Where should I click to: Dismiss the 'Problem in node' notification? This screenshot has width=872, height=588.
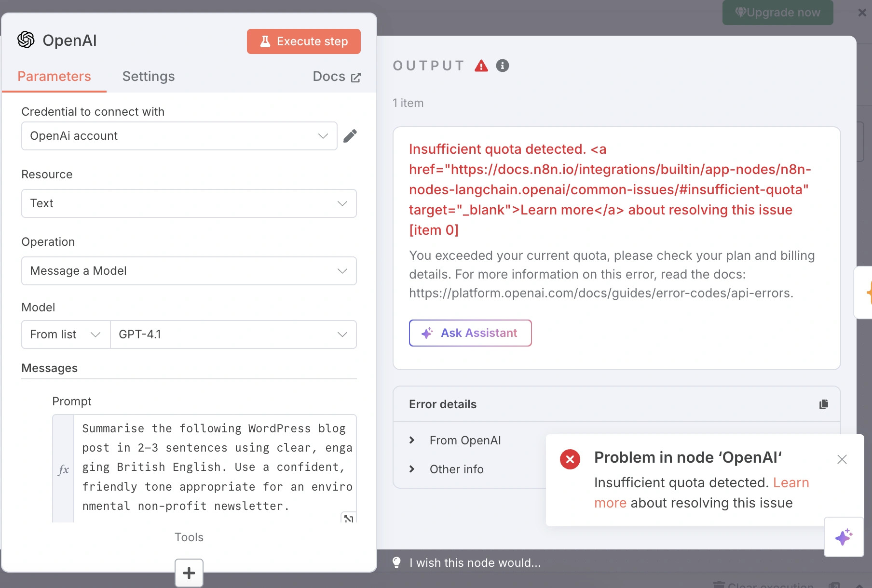pyautogui.click(x=842, y=459)
